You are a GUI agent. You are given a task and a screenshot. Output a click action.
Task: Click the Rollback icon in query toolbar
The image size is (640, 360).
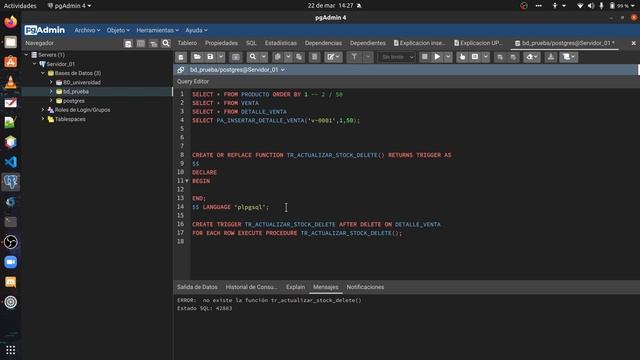tap(513, 57)
